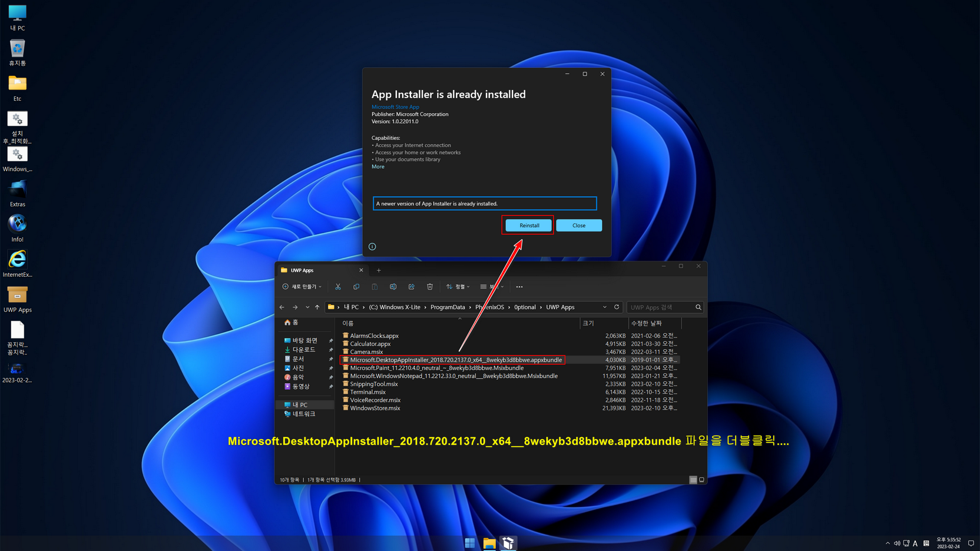Screen dimensions: 980x551
Task: Open the three-dot See more menu
Action: click(x=519, y=287)
